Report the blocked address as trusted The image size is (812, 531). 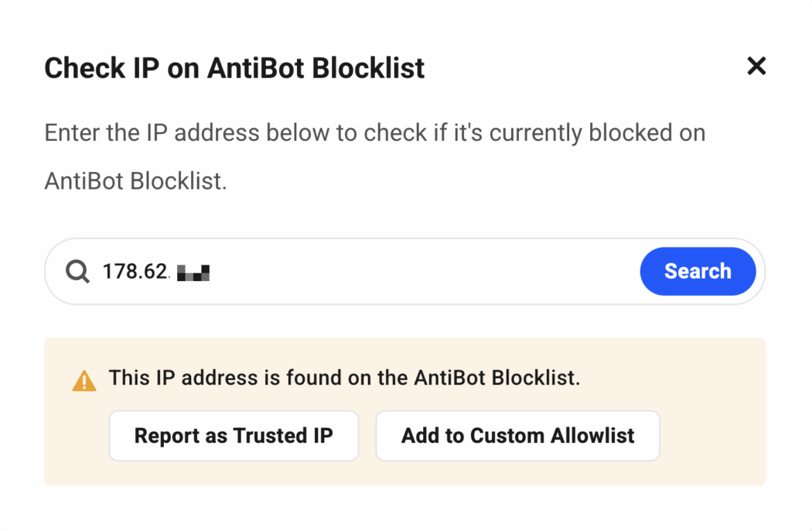point(234,435)
